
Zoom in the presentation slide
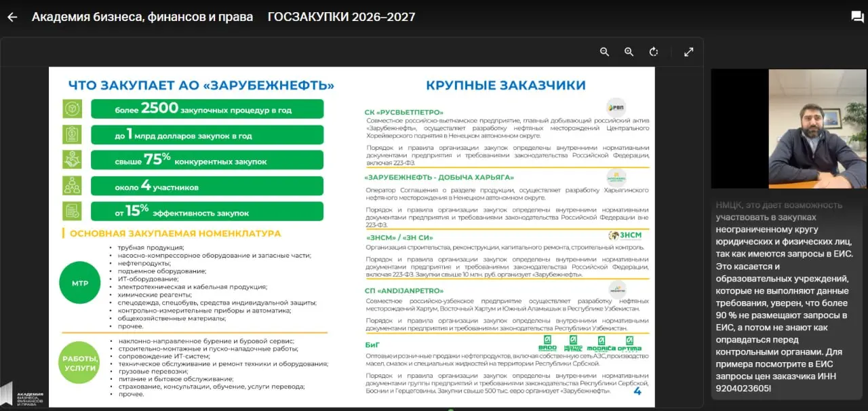(x=629, y=52)
